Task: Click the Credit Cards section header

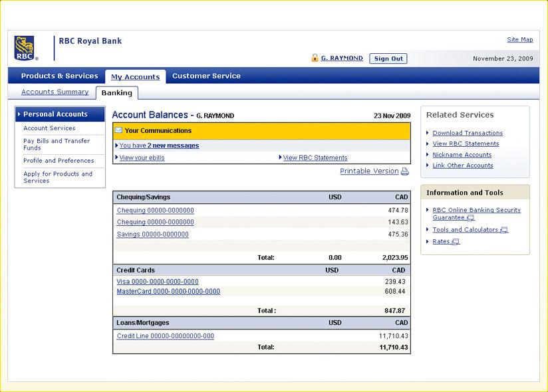Action: coord(261,270)
